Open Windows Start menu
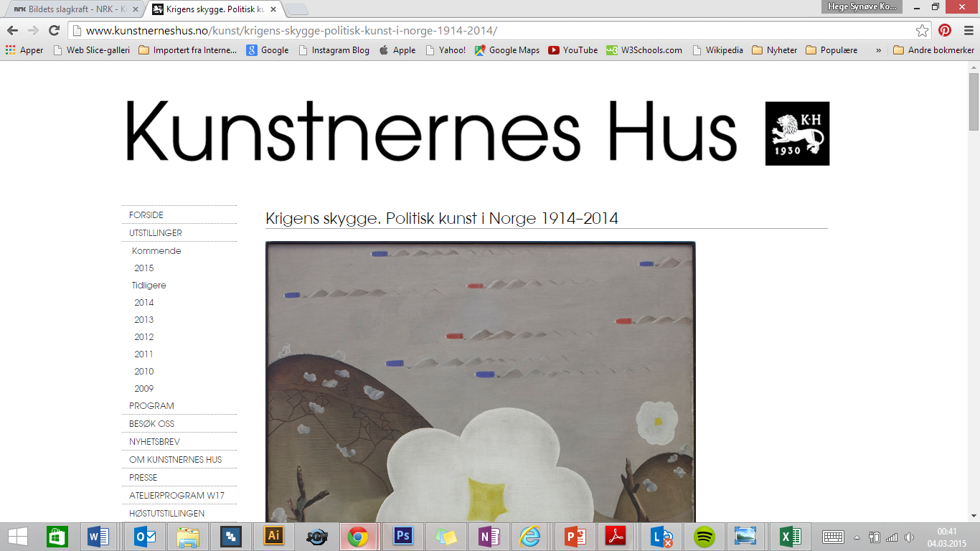 click(18, 536)
